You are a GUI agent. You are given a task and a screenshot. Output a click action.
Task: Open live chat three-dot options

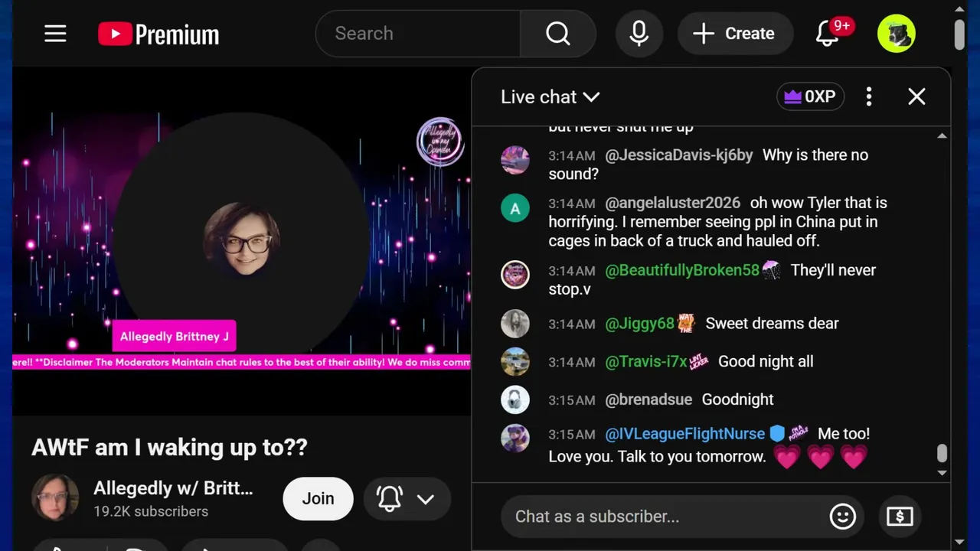coord(868,96)
